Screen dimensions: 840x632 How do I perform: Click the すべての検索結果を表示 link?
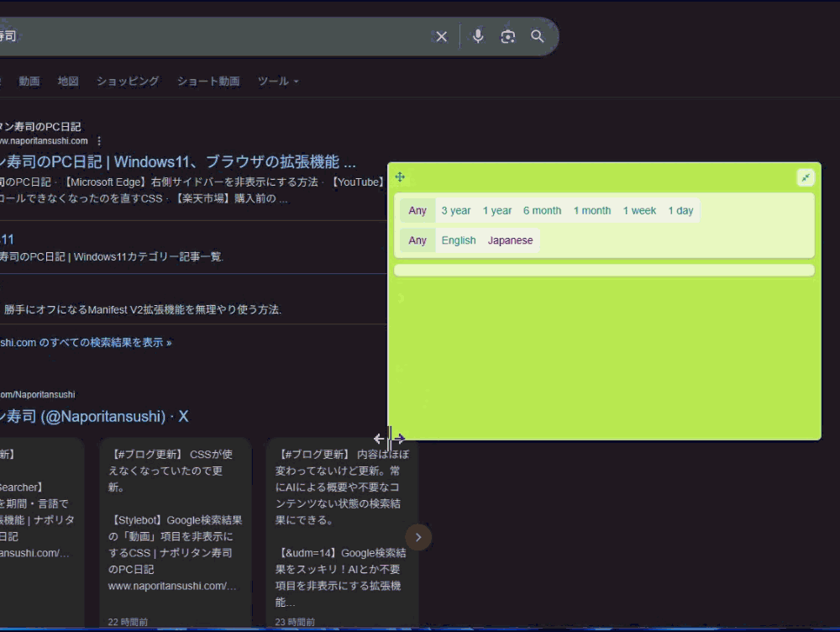coord(86,343)
